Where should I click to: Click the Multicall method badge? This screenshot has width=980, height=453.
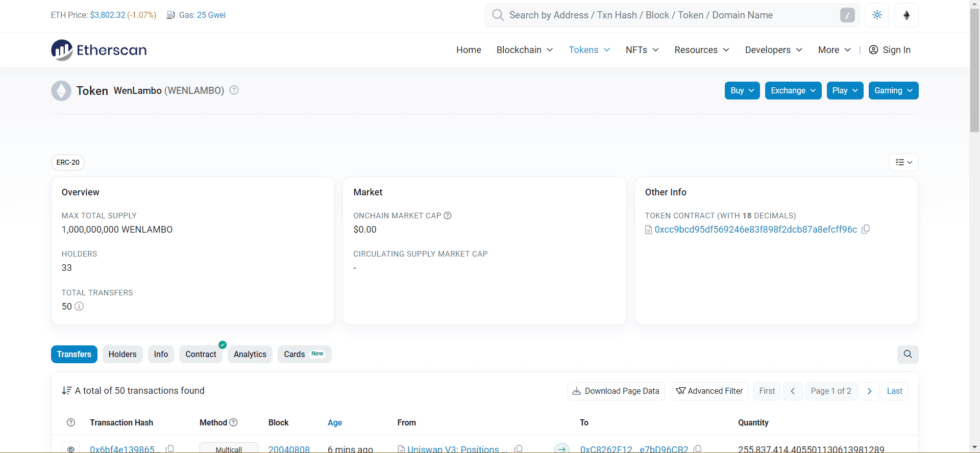pyautogui.click(x=229, y=448)
